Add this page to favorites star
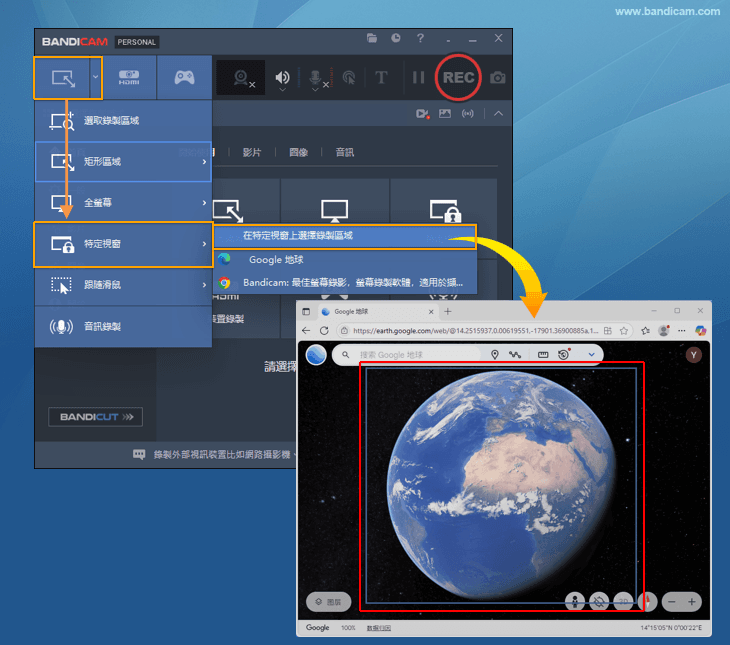Viewport: 730px width, 645px height. click(623, 331)
